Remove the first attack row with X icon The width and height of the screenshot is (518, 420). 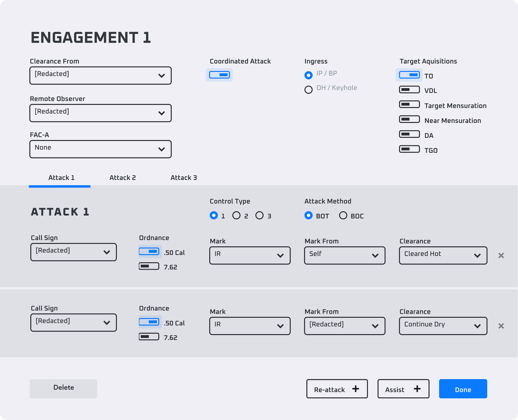tap(501, 255)
